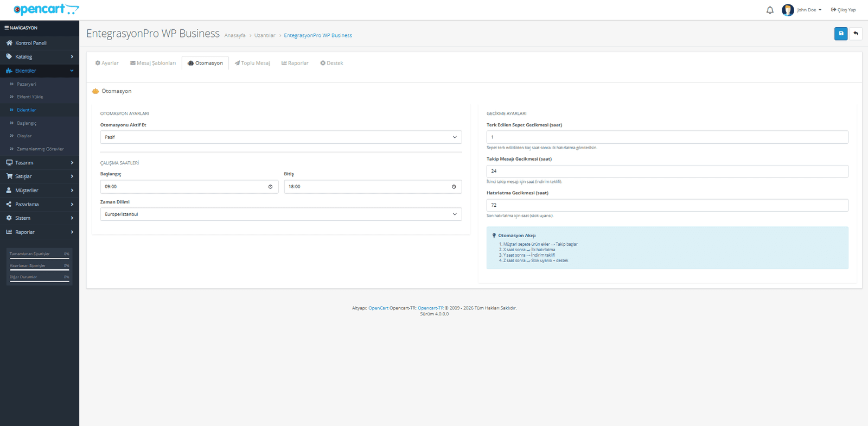Image resolution: width=868 pixels, height=426 pixels.
Task: Expand the Katalog sidebar menu
Action: (40, 56)
